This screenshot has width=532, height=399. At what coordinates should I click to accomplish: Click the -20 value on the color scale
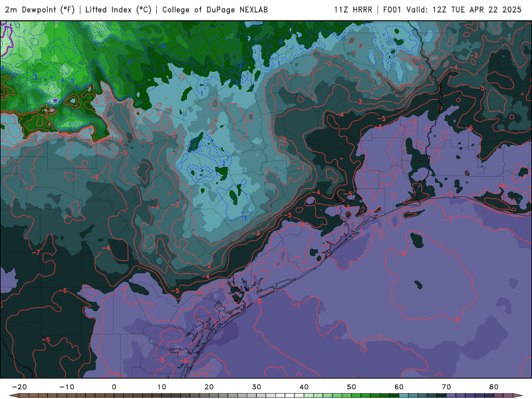click(19, 387)
